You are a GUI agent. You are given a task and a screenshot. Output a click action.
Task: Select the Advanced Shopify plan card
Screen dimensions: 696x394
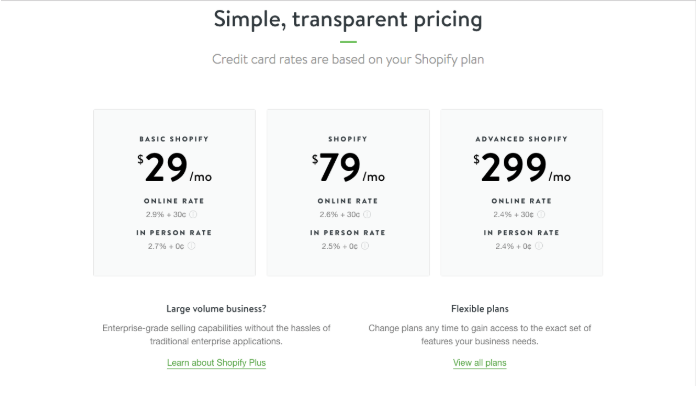click(522, 193)
